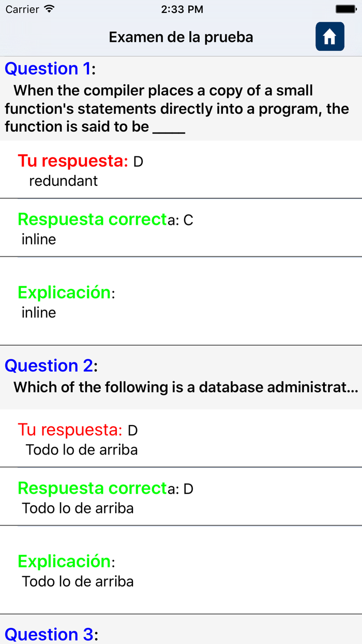Select the Tu respuesta answer 'redundant'
Viewport: 362px width, 644px height.
click(63, 181)
